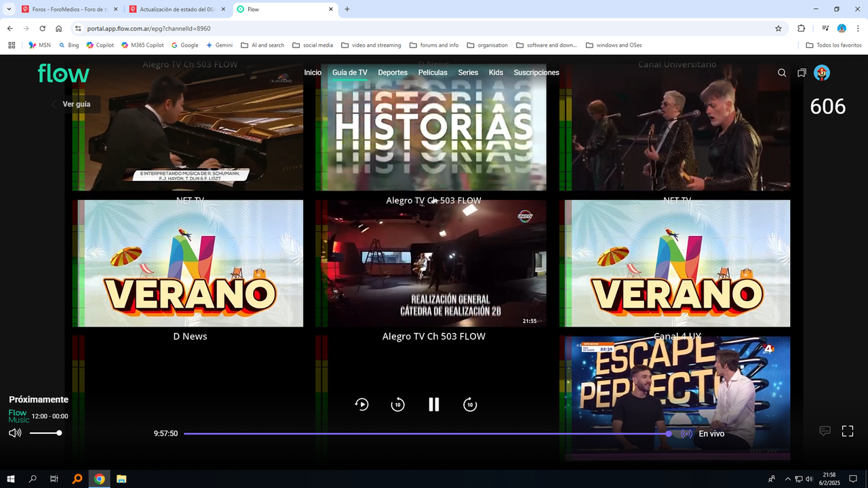Select the band performance thumbnail
The height and width of the screenshot is (488, 868).
pyautogui.click(x=675, y=127)
